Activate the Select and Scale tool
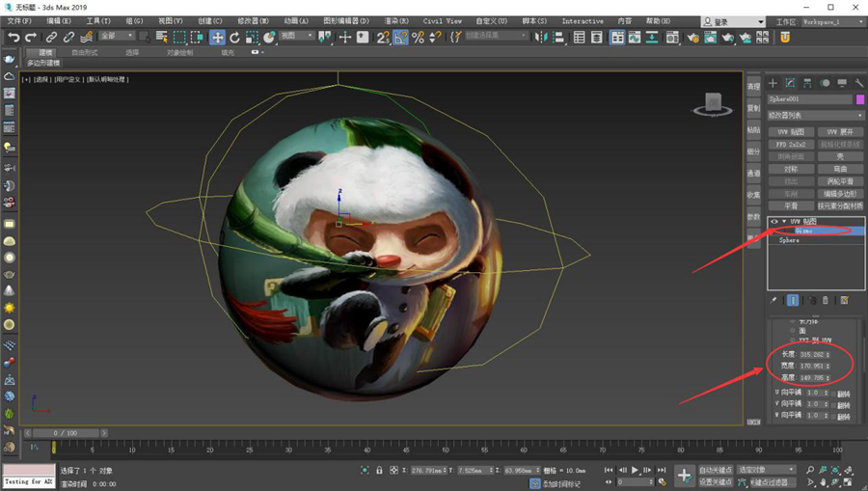This screenshot has height=491, width=868. pyautogui.click(x=252, y=37)
